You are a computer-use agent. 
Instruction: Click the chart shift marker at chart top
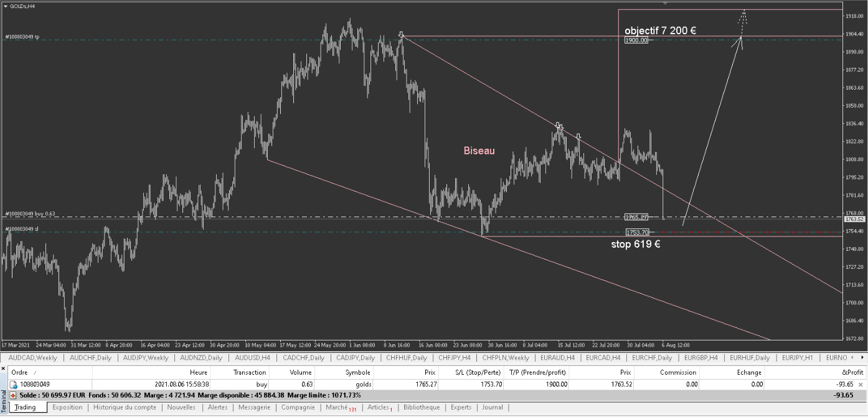tap(665, 4)
